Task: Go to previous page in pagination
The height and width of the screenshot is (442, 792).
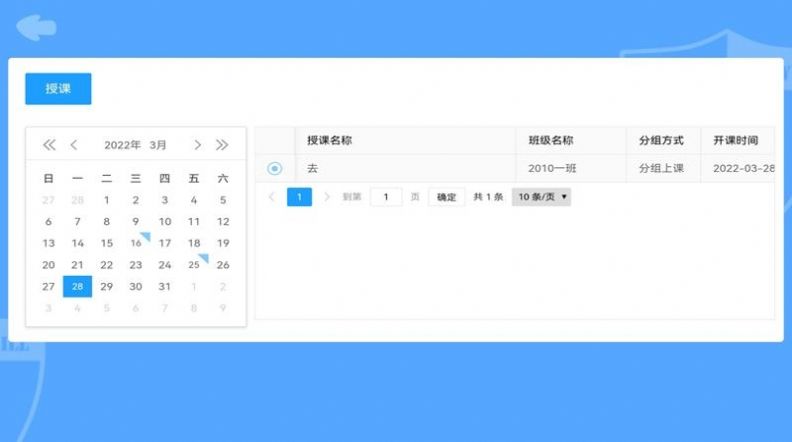Action: click(272, 197)
